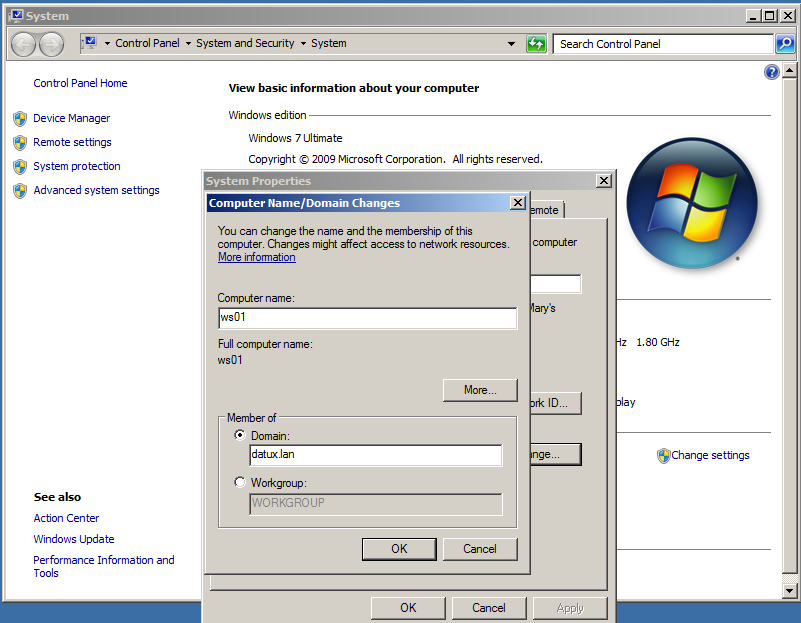Click OK in System Properties dialog

coord(408,608)
